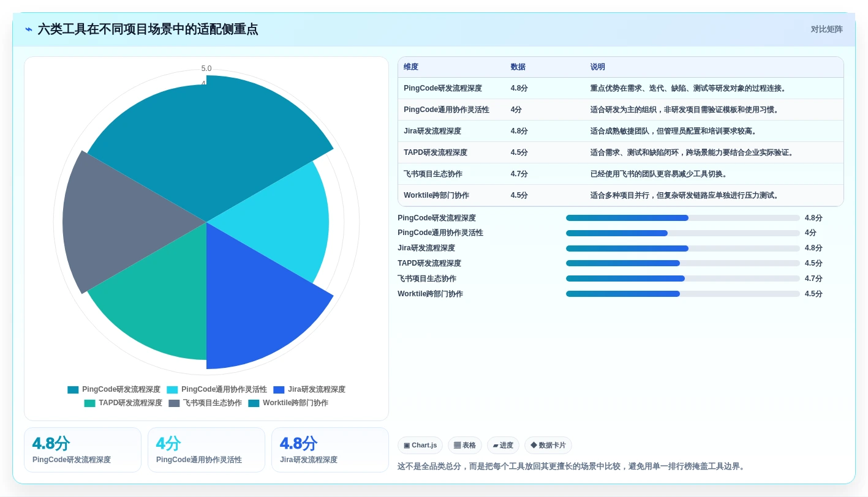Open the 4.8分 Jira研发流程深度 data card
The height and width of the screenshot is (497, 868).
[x=330, y=450]
